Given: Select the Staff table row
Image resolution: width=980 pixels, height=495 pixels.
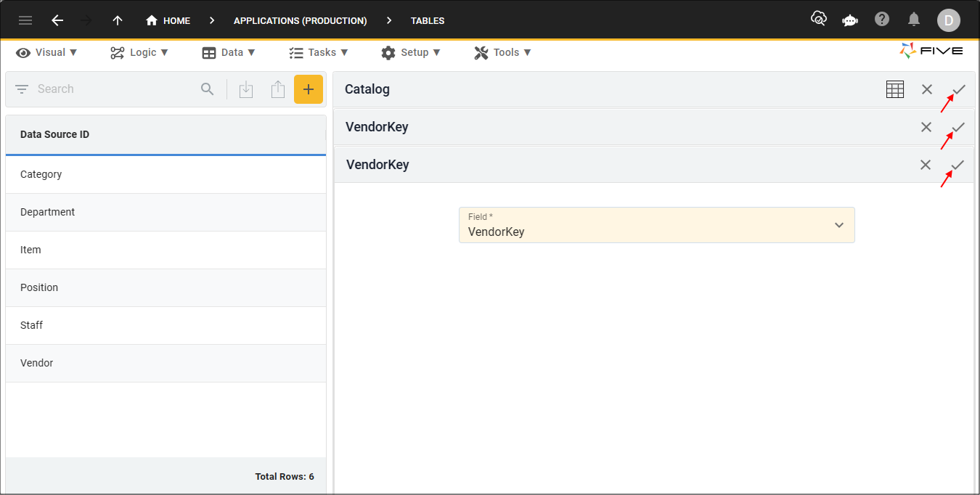Looking at the screenshot, I should tap(166, 325).
